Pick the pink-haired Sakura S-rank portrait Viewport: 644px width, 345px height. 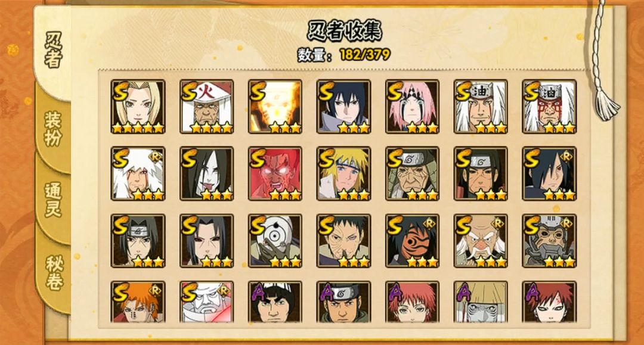click(413, 107)
